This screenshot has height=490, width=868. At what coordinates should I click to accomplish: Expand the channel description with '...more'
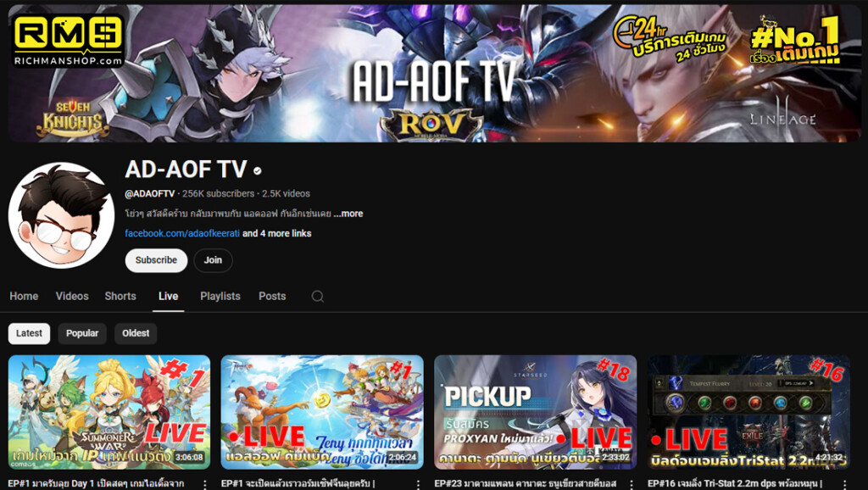[348, 214]
